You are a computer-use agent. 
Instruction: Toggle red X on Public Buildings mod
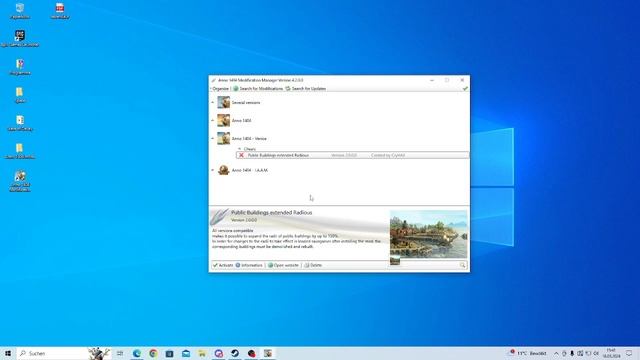coord(241,155)
